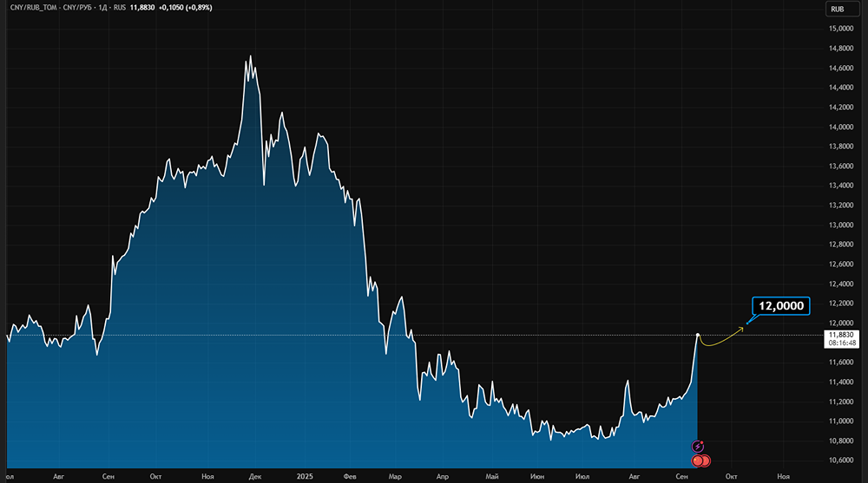Screen dimensions: 868x483
Task: Click the white dot at the line's last price
Action: click(698, 335)
